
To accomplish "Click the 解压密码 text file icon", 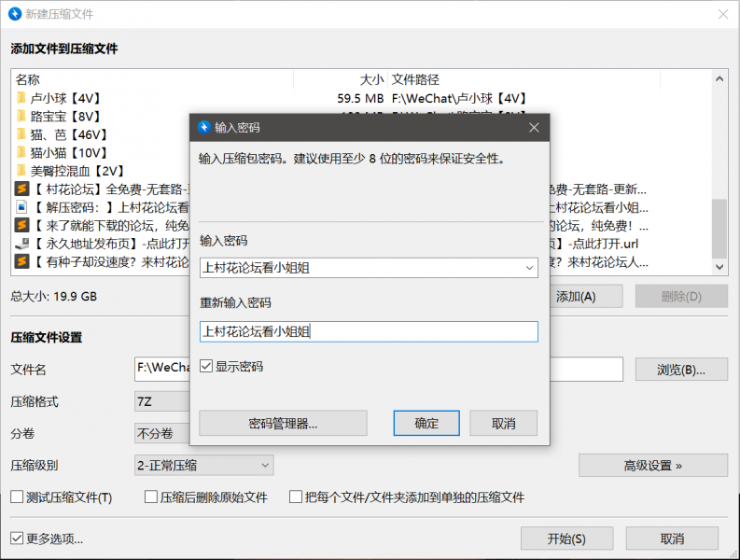I will pyautogui.click(x=21, y=207).
